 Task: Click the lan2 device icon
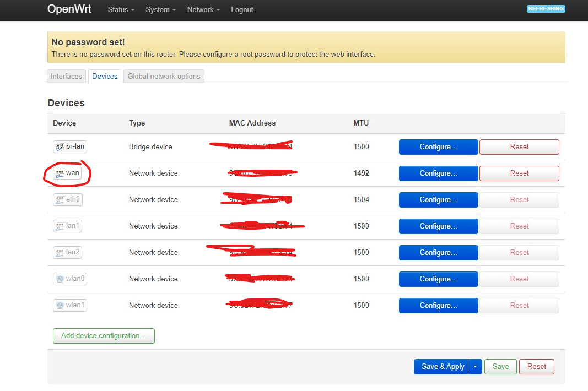tap(60, 252)
